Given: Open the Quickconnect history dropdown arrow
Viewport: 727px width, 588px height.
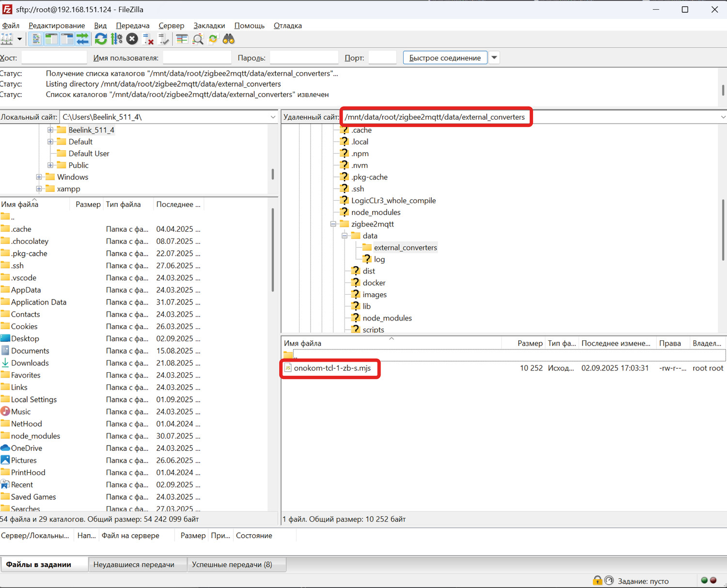Looking at the screenshot, I should [x=494, y=58].
